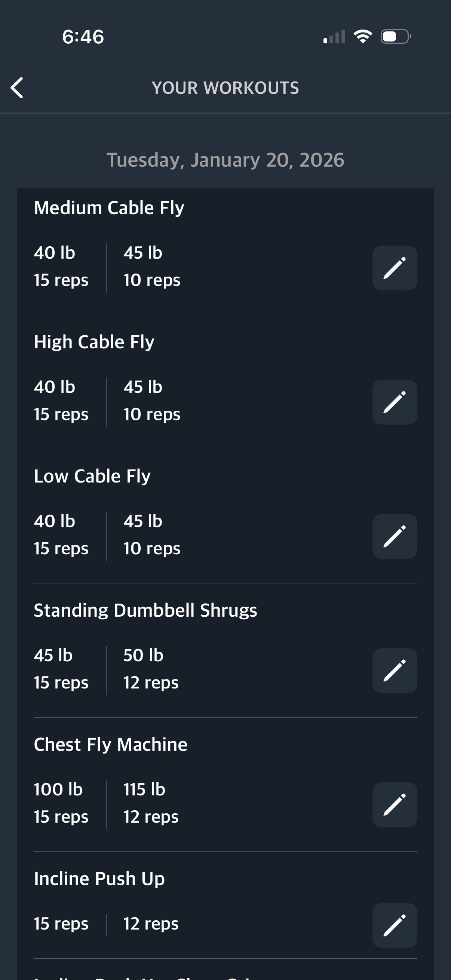Open the Chest Fly Machine exercise

click(x=110, y=745)
